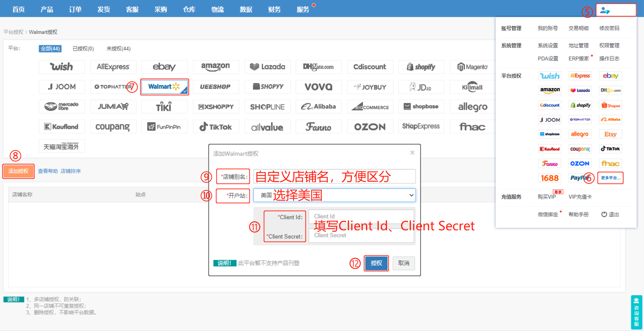Screen dimensions: 644x331
Task: Open the account dropdown via the avatar icon
Action: [x=616, y=10]
